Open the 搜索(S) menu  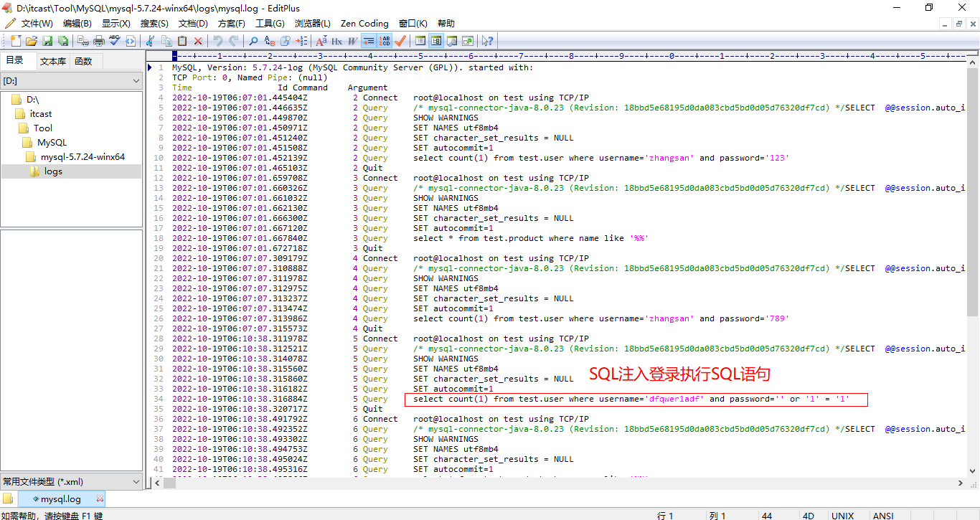(x=154, y=24)
